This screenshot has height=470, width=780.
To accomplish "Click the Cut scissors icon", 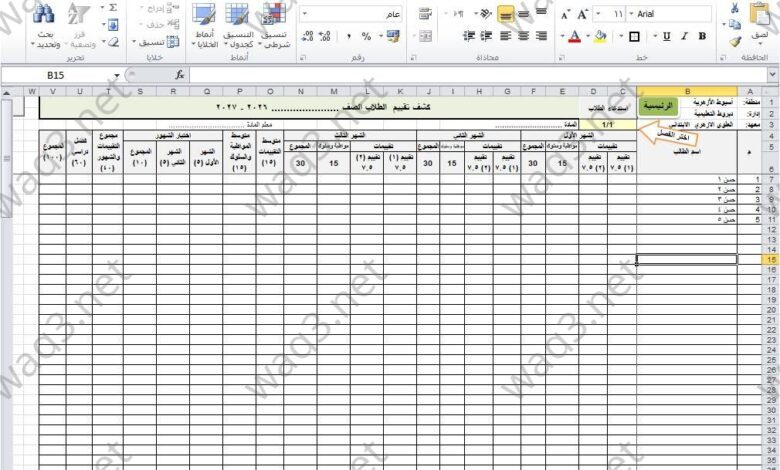I will (735, 8).
